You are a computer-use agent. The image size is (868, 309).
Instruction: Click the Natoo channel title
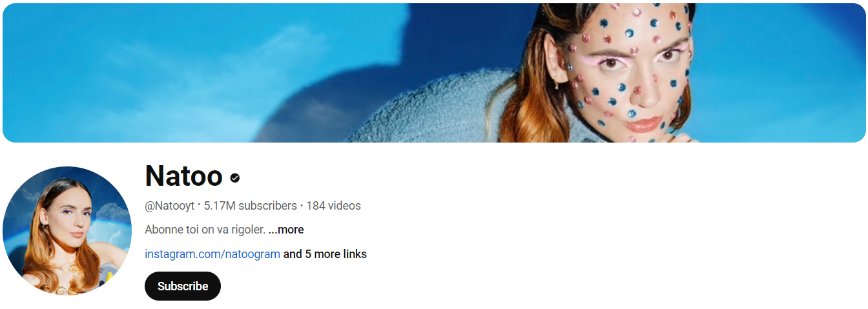[183, 175]
